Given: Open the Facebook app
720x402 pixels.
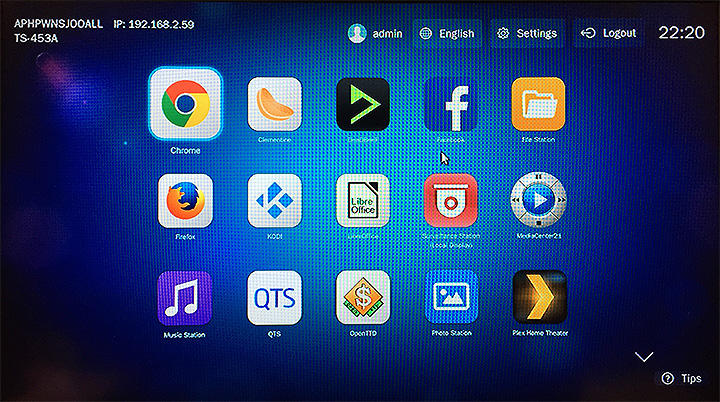Looking at the screenshot, I should 450,104.
